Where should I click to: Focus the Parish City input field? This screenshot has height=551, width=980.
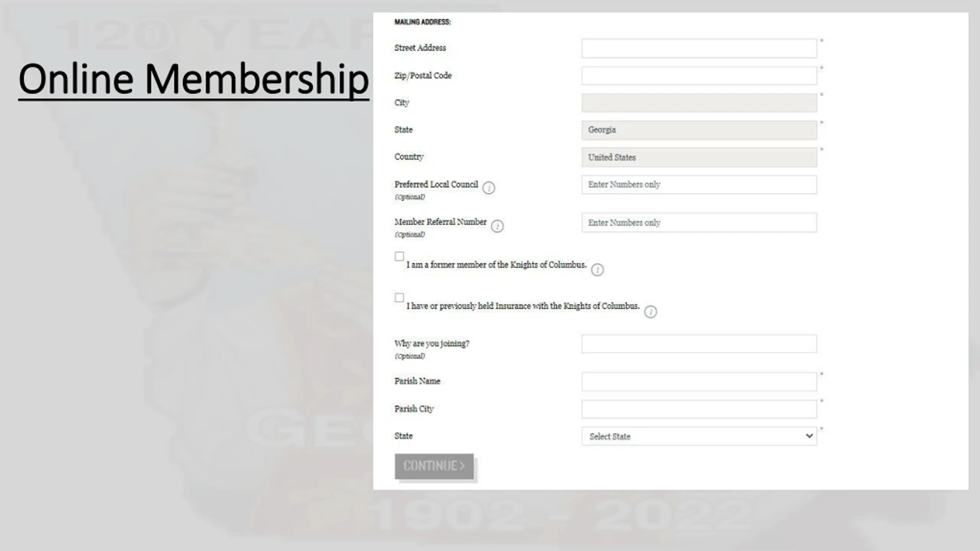click(x=699, y=409)
